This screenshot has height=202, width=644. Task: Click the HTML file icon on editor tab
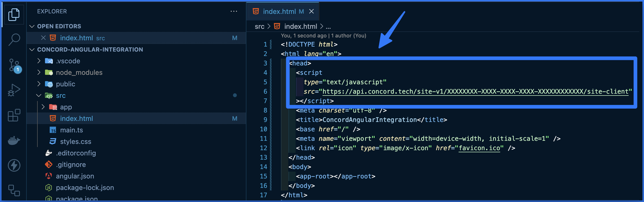(x=256, y=11)
